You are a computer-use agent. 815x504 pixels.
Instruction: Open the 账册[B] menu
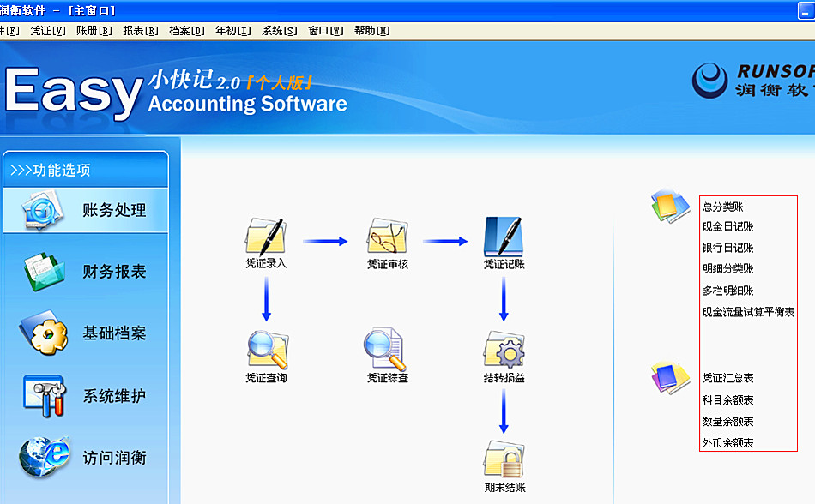click(x=94, y=31)
